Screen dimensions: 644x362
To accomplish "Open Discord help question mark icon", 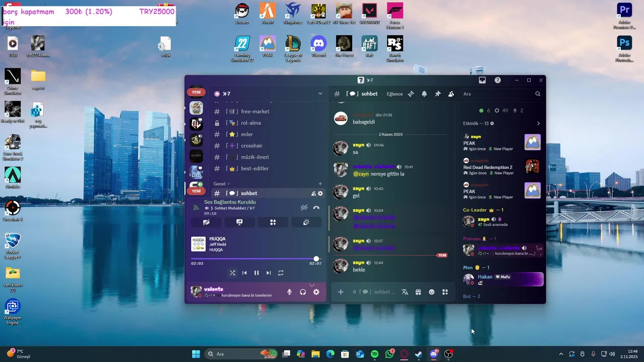I will click(498, 80).
